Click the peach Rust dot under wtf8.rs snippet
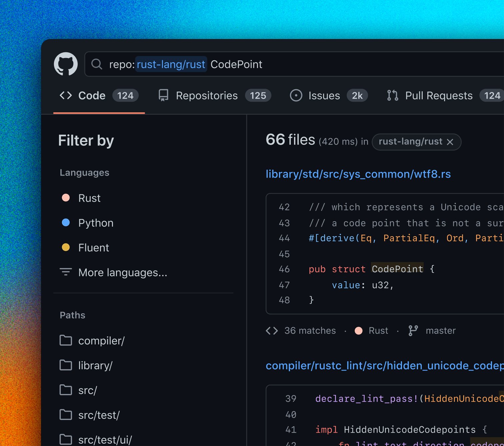The image size is (504, 446). coord(359,331)
